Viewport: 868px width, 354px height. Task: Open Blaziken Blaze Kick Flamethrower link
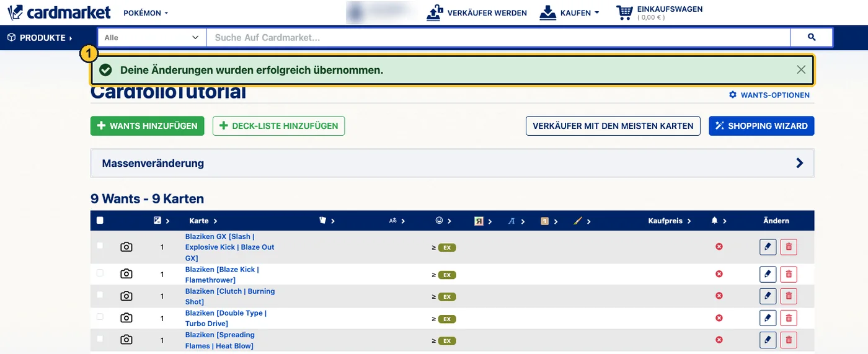[222, 275]
